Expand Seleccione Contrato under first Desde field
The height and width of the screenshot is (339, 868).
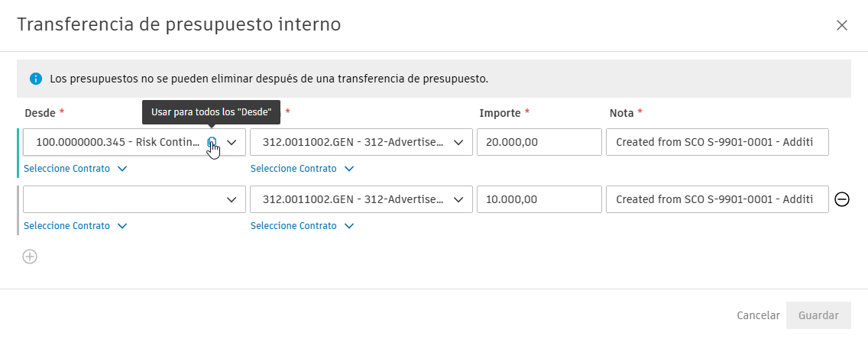tap(75, 168)
